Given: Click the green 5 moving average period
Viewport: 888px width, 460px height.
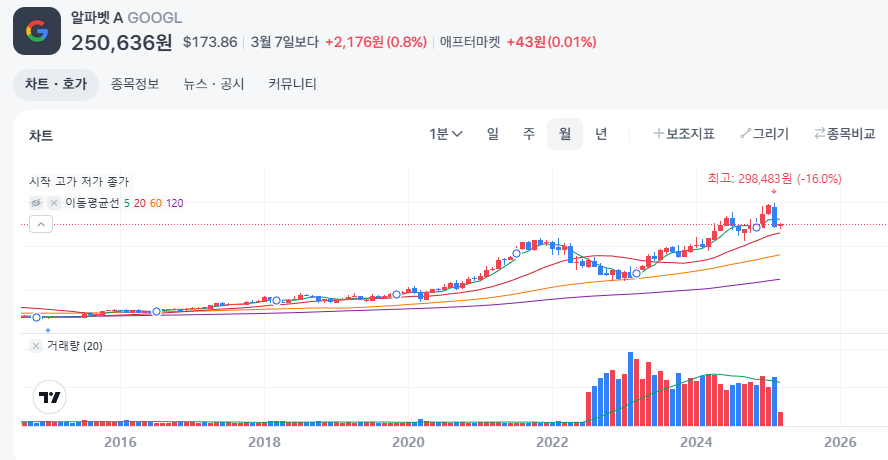Looking at the screenshot, I should tap(127, 203).
